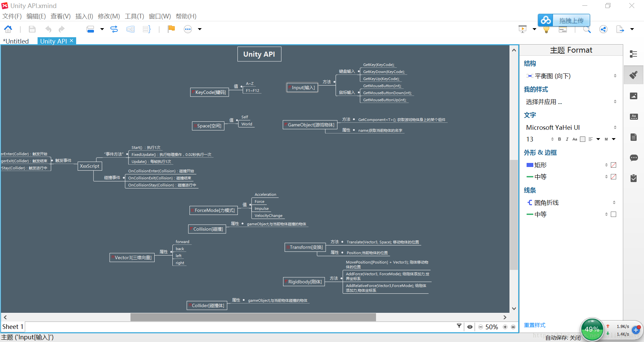Click the Undo arrow icon
644x342 pixels.
48,29
